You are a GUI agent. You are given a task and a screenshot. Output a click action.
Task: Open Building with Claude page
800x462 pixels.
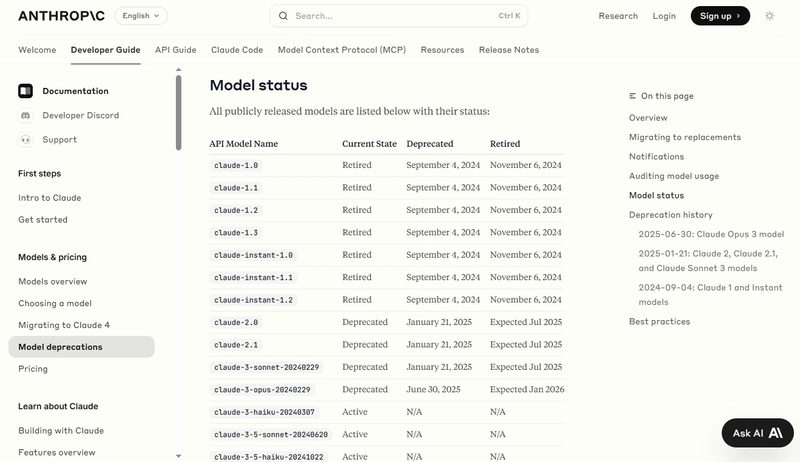click(61, 430)
